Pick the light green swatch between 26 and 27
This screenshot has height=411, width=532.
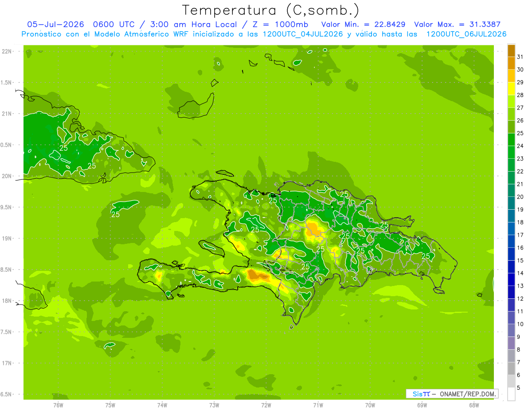pyautogui.click(x=511, y=114)
